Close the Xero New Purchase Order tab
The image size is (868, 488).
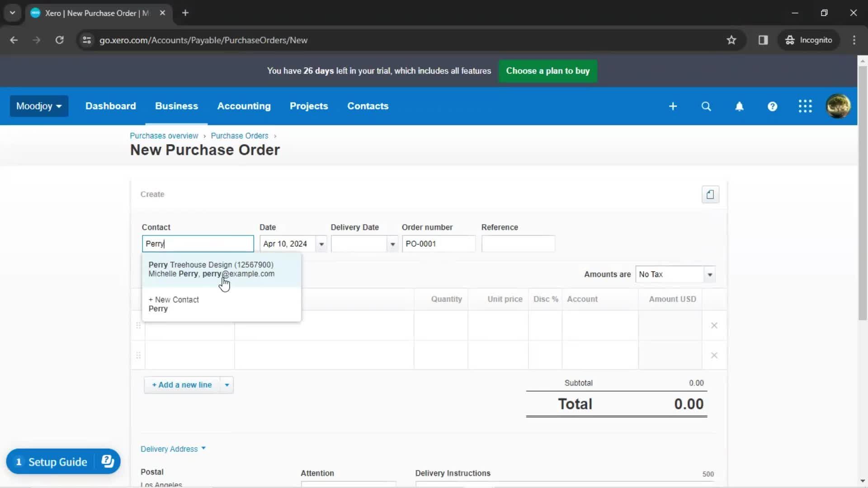click(162, 13)
